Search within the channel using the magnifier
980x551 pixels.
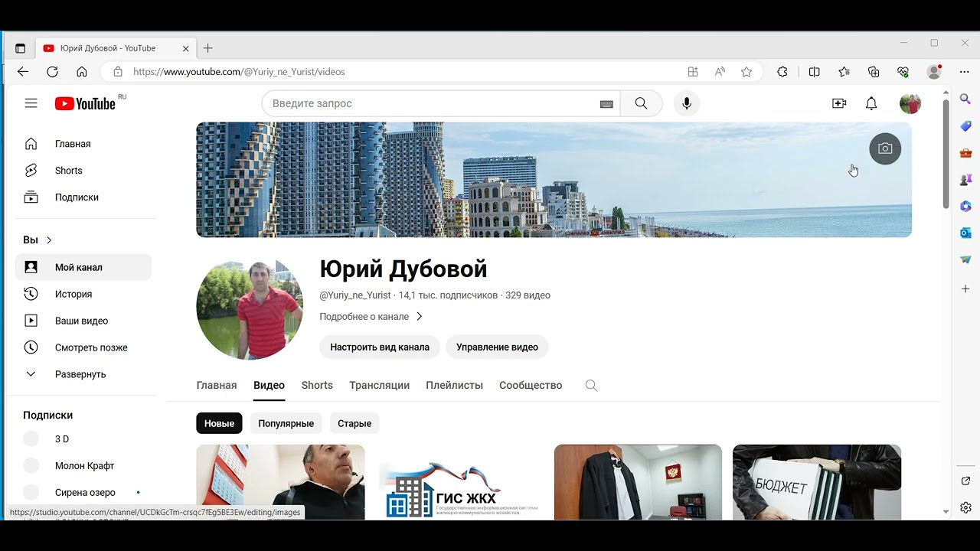pyautogui.click(x=591, y=386)
